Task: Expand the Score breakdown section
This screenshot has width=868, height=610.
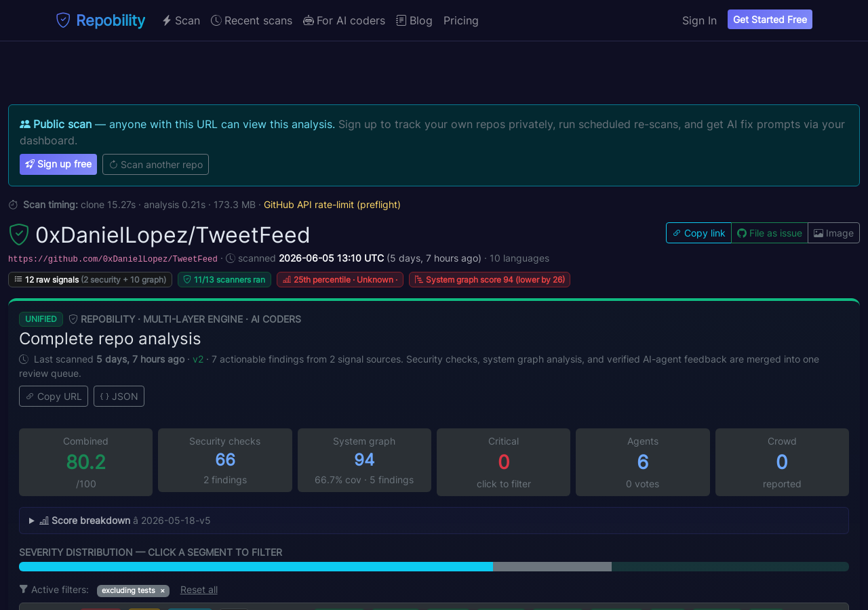Action: click(434, 521)
